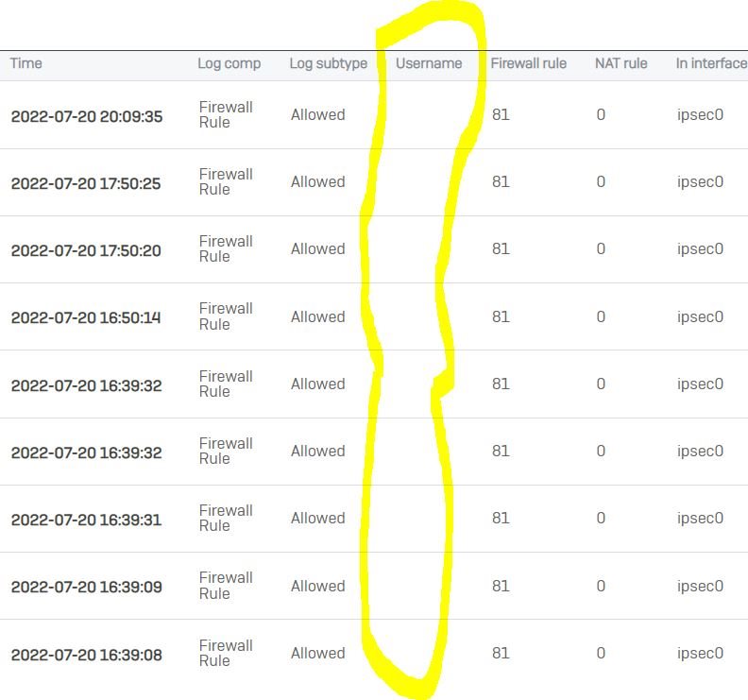This screenshot has height=700, width=748.
Task: Click NAT rule 0 in 16:39:08 row
Action: (601, 653)
